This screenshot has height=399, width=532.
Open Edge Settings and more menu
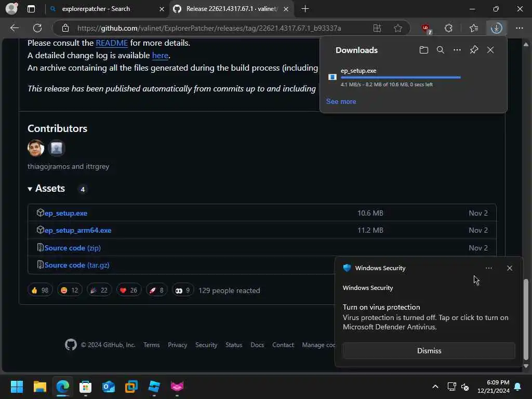520,28
